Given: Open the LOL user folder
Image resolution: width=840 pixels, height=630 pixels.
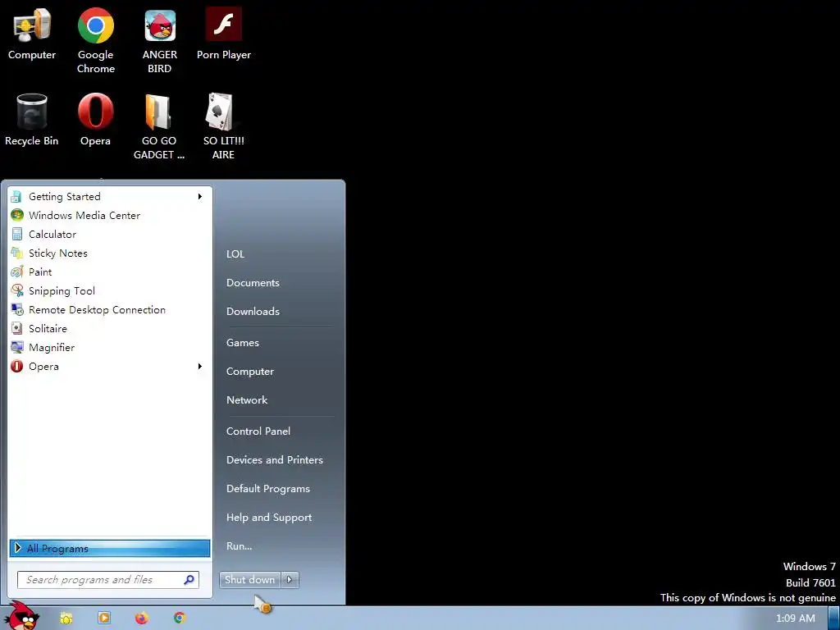Looking at the screenshot, I should tap(235, 254).
